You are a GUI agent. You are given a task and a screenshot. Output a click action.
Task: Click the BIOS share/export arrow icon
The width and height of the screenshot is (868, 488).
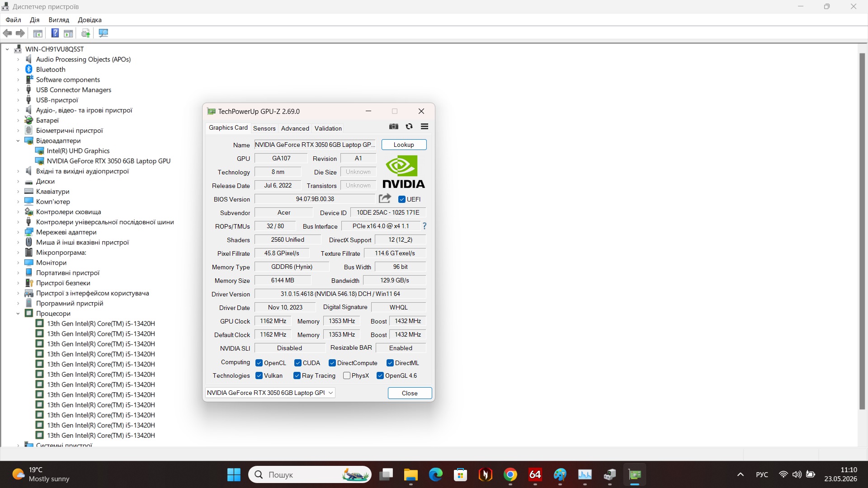385,198
